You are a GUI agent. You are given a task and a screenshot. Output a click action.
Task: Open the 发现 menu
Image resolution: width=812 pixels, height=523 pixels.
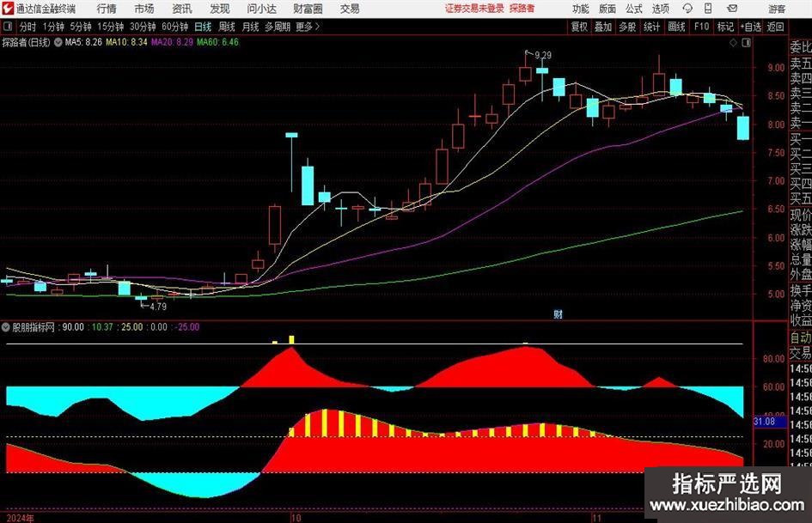[220, 9]
